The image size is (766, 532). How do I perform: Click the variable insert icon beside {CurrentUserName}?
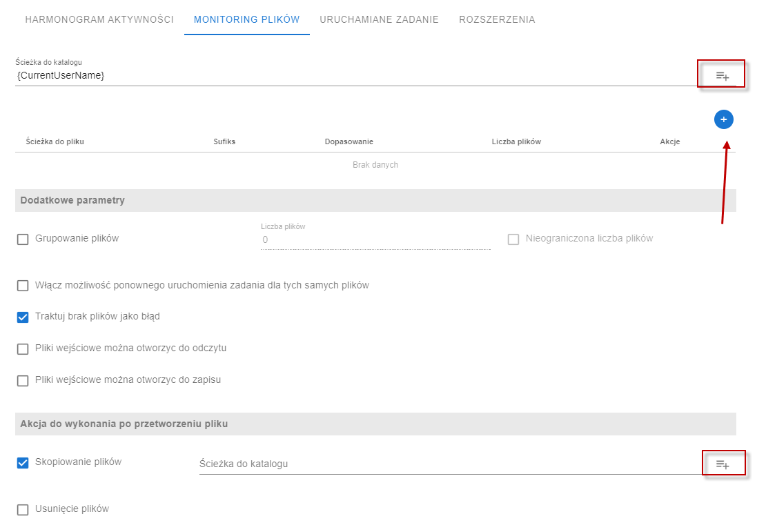click(723, 76)
